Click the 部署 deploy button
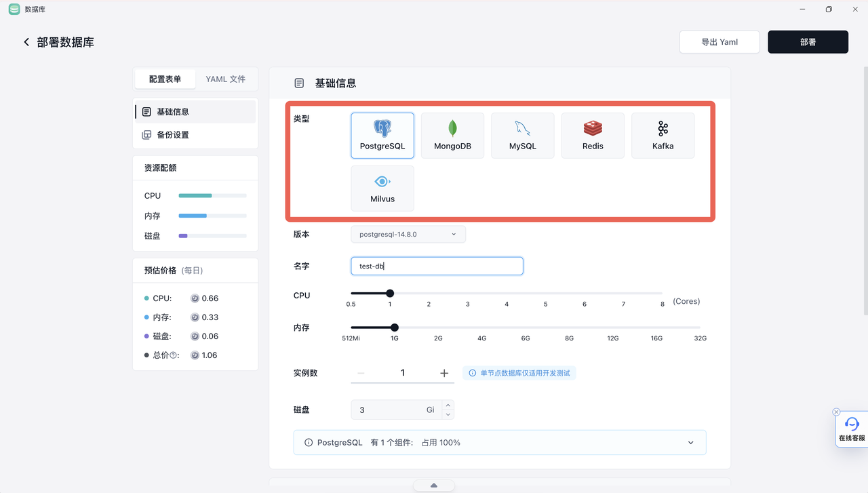 [x=808, y=42]
